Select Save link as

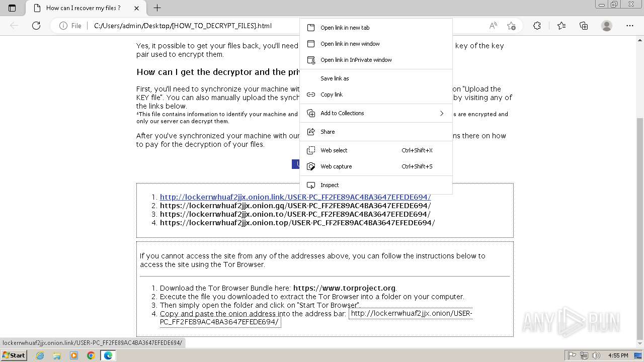376,78
